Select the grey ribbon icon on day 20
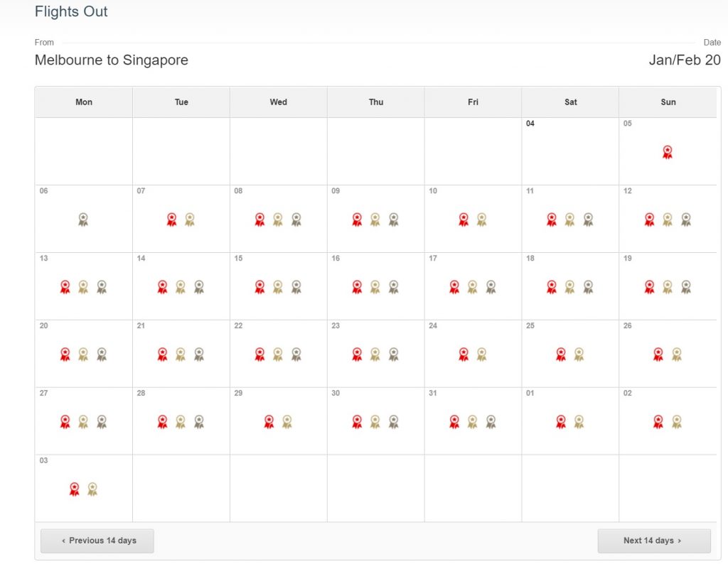Image resolution: width=728 pixels, height=564 pixels. [102, 354]
